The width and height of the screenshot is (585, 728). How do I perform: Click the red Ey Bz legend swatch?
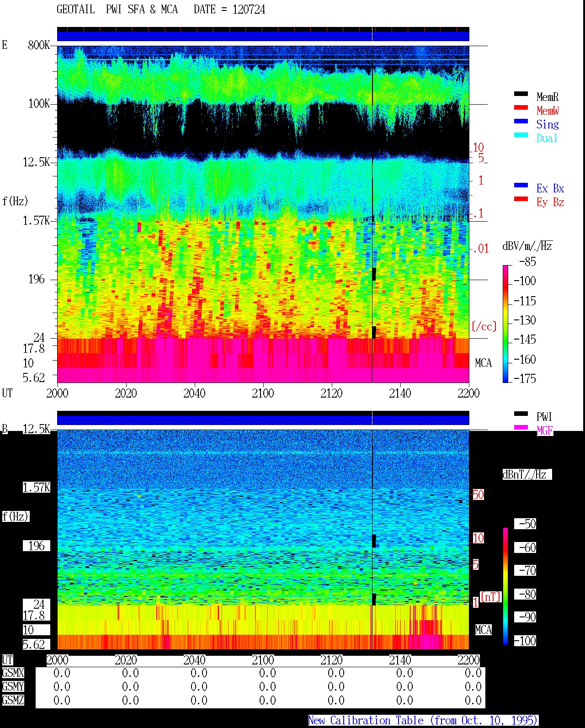click(521, 199)
